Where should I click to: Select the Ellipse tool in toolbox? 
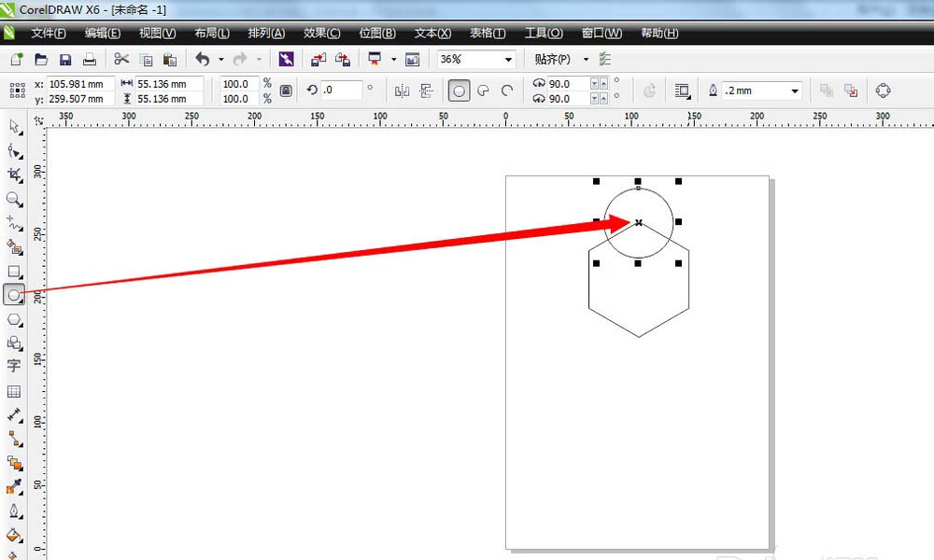click(x=14, y=295)
